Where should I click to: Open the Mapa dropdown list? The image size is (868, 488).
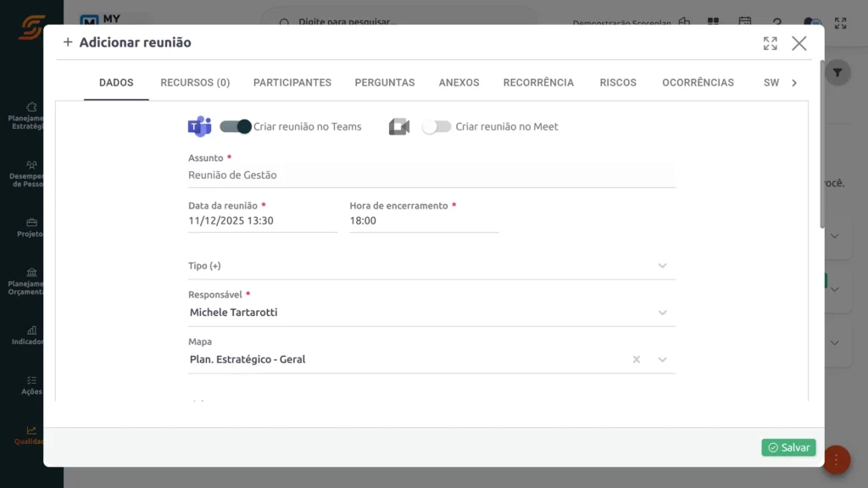(x=663, y=358)
